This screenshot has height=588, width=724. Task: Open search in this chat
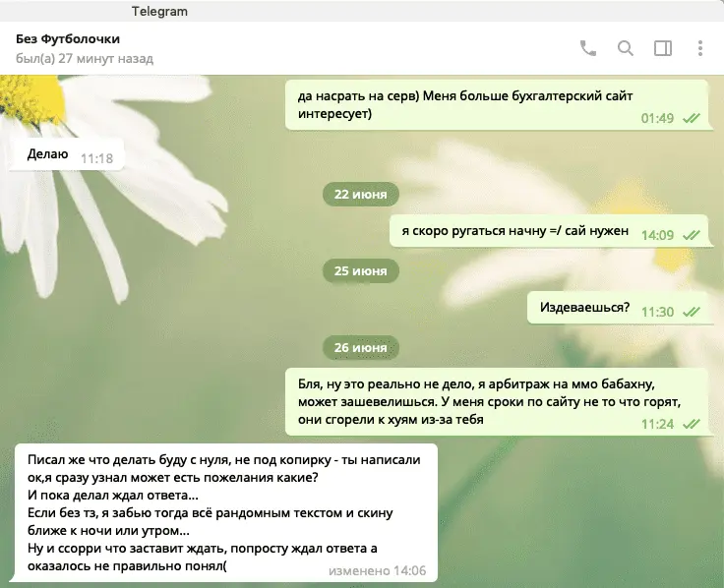point(626,48)
